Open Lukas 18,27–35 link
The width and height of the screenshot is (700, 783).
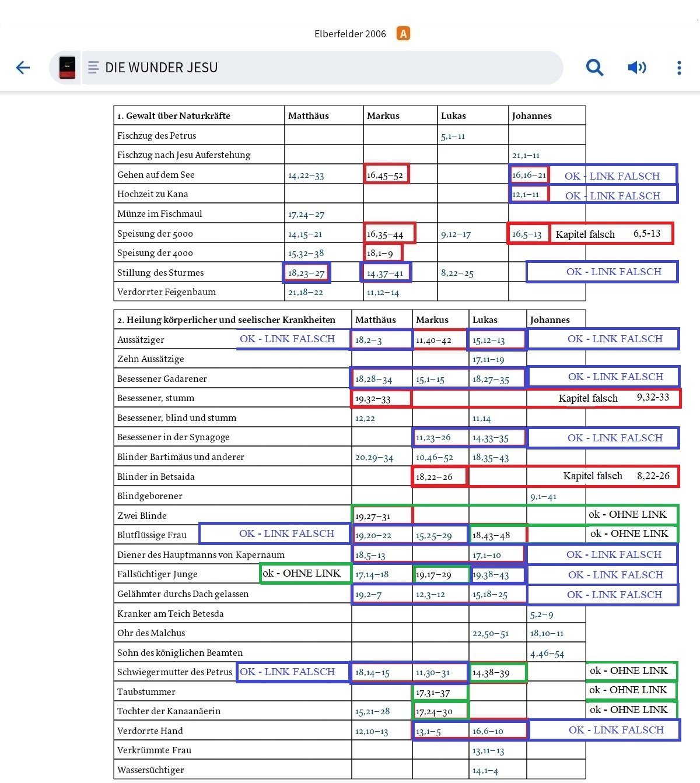[x=491, y=380]
